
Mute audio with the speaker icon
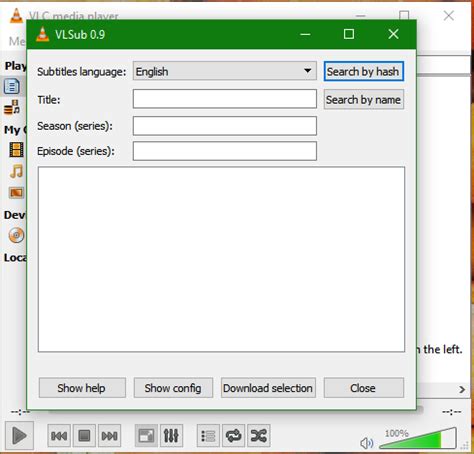[x=367, y=443]
